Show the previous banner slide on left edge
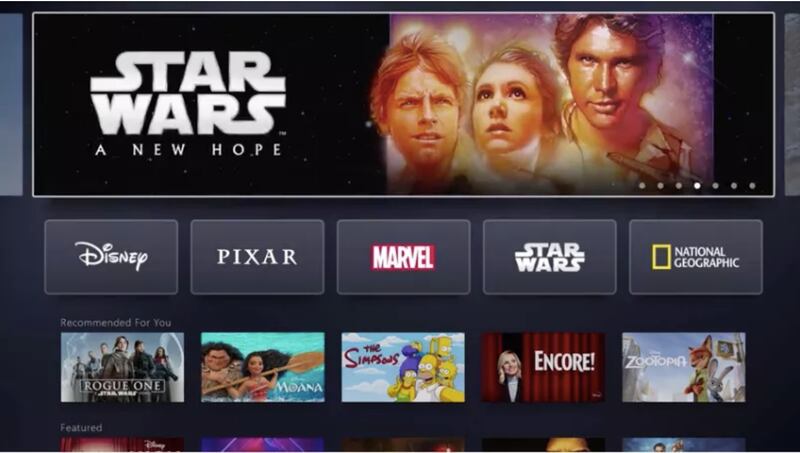The width and height of the screenshot is (800, 453). click(11, 104)
